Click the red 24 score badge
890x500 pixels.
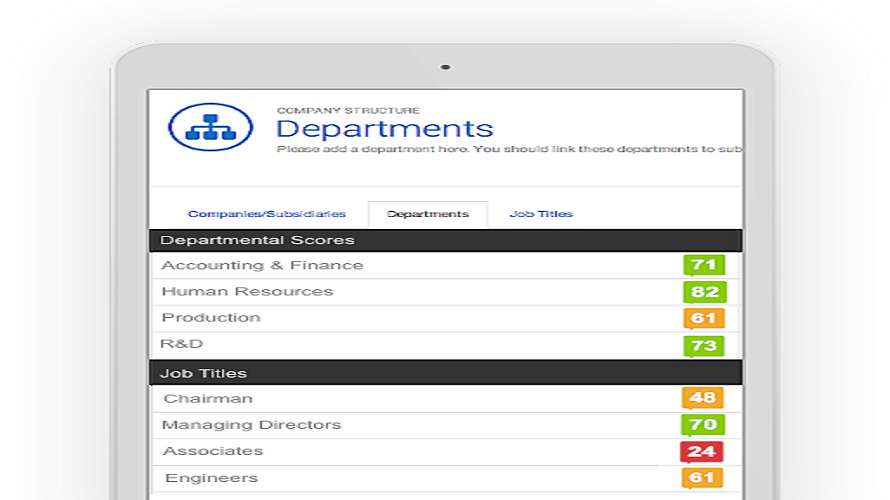click(702, 452)
